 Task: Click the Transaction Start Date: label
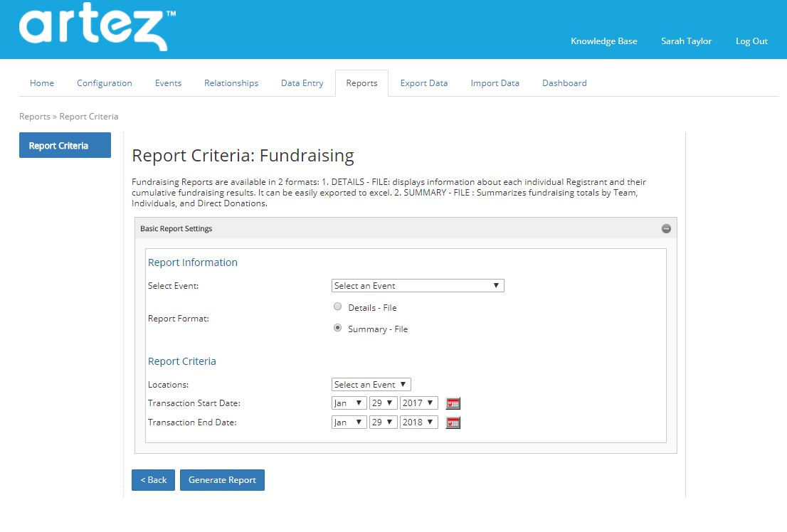coord(194,403)
